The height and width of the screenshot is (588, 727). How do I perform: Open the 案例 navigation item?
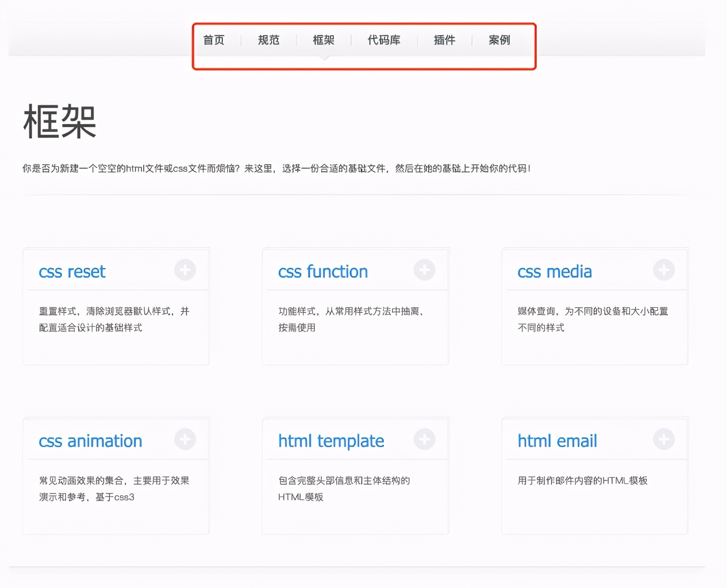pyautogui.click(x=499, y=40)
